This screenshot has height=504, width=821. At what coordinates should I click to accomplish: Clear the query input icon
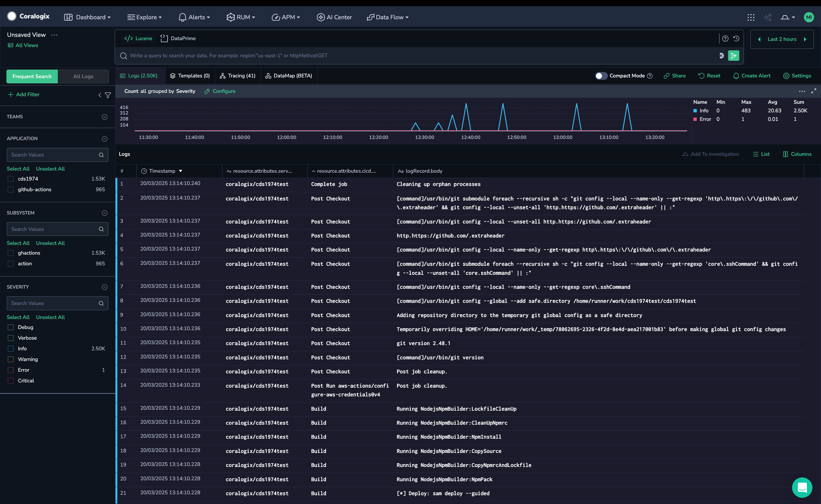[721, 56]
